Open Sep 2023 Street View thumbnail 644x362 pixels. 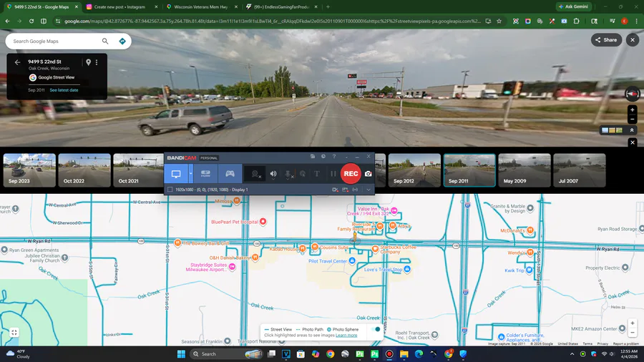coord(29,170)
